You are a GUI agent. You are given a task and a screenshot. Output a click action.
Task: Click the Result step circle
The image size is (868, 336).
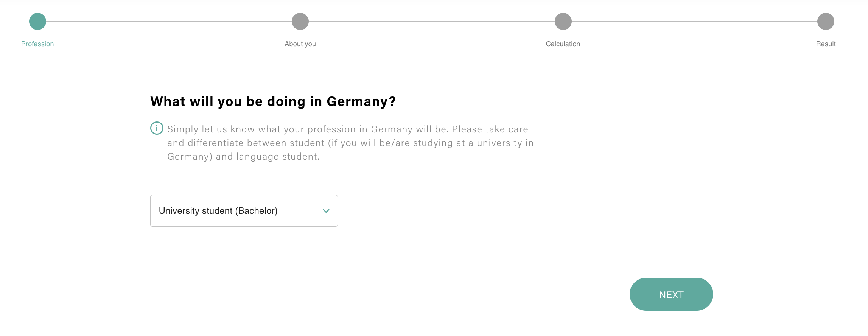point(826,21)
